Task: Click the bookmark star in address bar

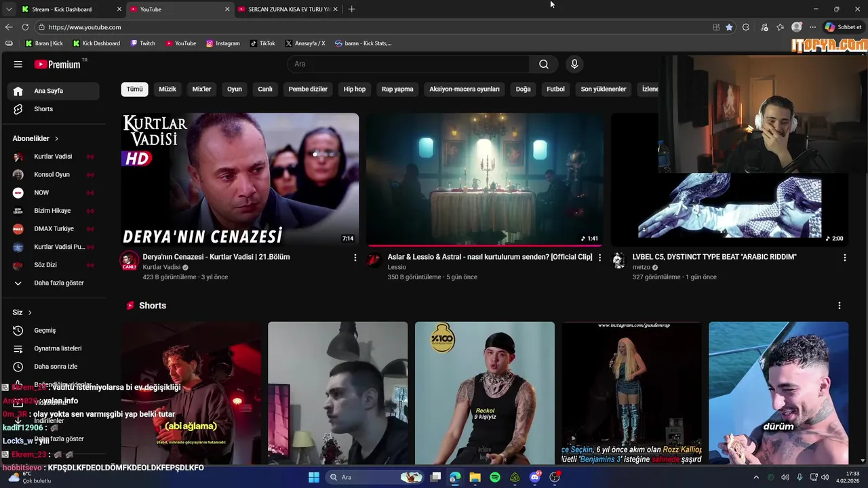Action: [729, 27]
